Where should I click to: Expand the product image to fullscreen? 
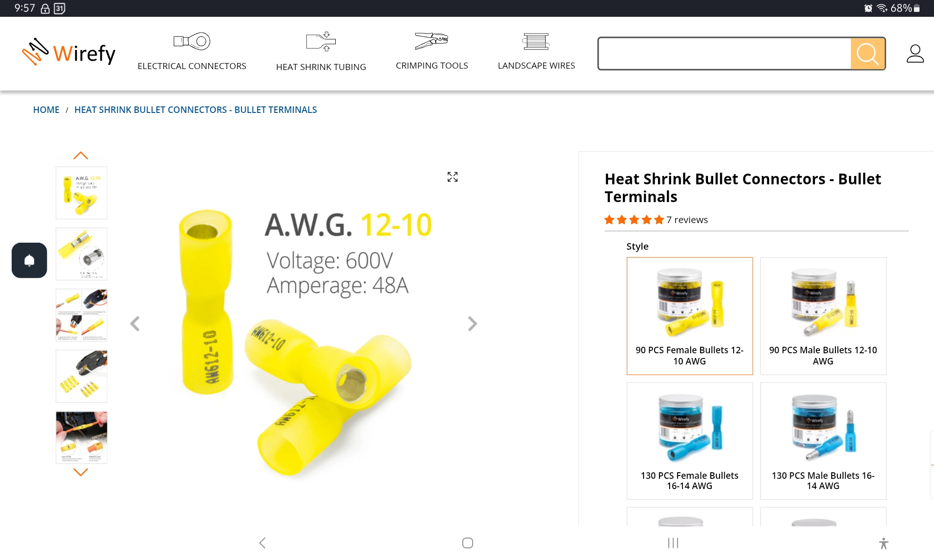pos(453,177)
